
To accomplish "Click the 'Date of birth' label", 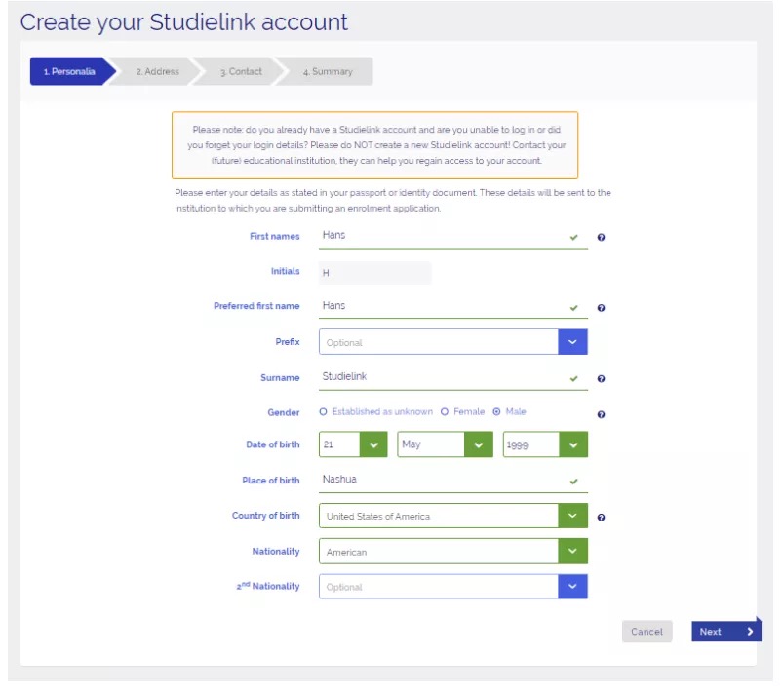I will click(x=272, y=444).
